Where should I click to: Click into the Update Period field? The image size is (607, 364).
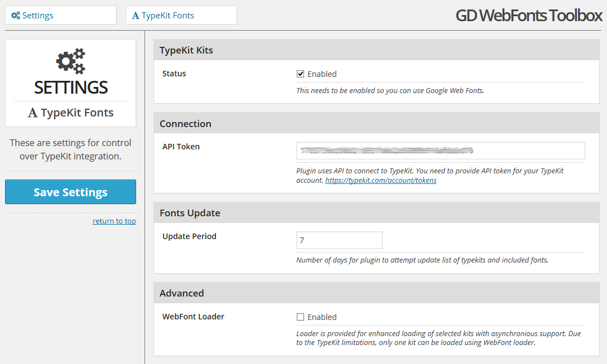339,240
